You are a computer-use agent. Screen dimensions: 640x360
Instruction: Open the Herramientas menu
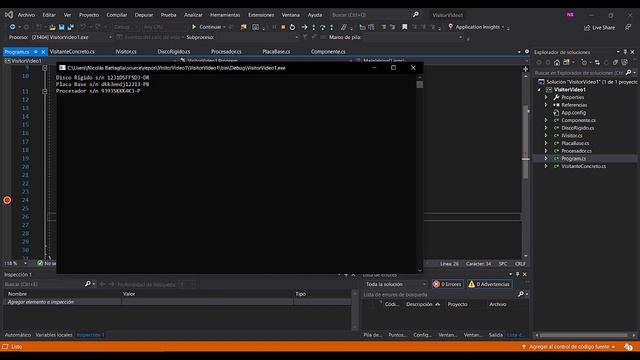225,15
